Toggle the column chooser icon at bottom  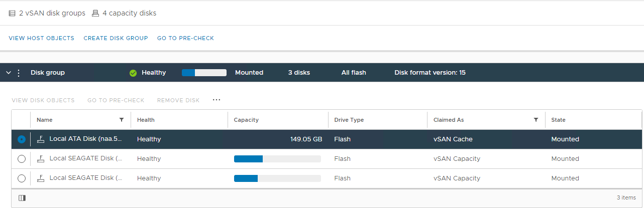[x=22, y=198]
